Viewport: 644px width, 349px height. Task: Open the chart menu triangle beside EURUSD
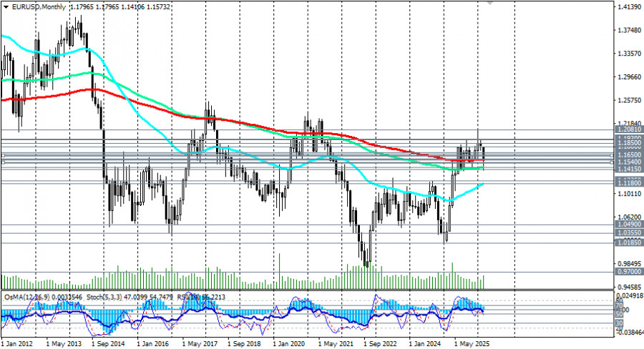tap(6, 6)
